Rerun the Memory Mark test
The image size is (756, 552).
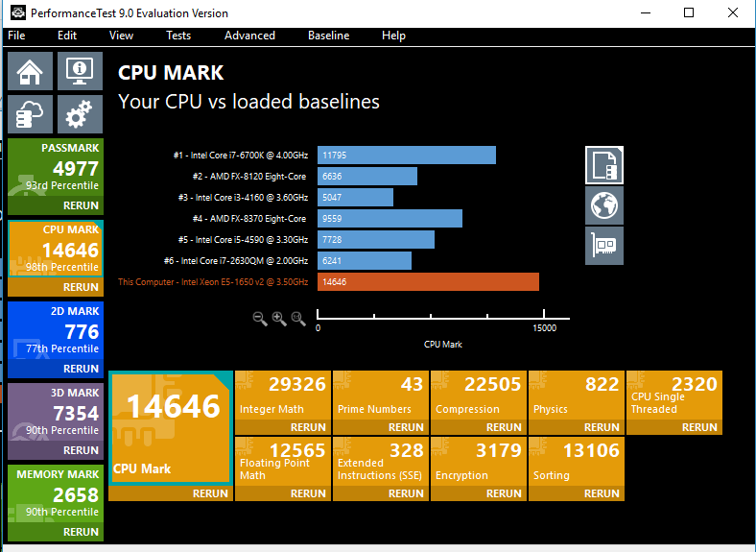56,532
